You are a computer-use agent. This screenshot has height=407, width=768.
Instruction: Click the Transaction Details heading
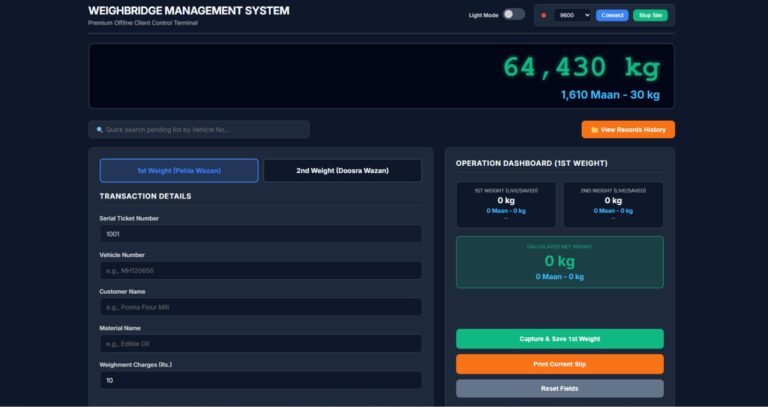pos(145,196)
